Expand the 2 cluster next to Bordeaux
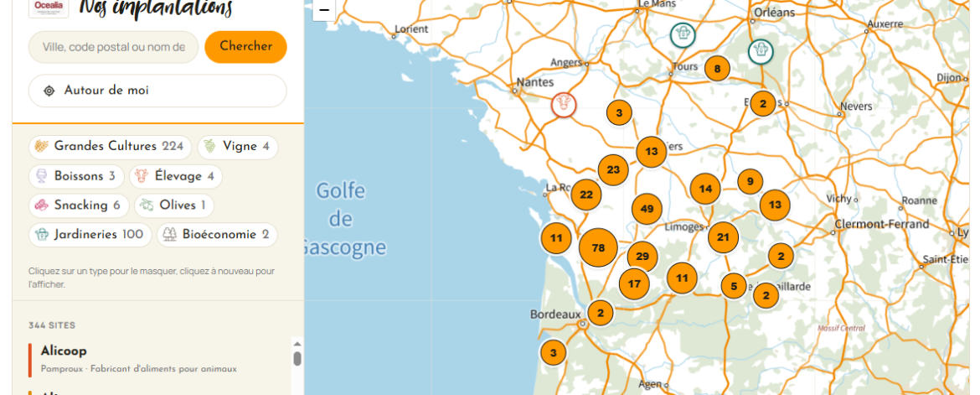This screenshot has height=395, width=980. (601, 312)
